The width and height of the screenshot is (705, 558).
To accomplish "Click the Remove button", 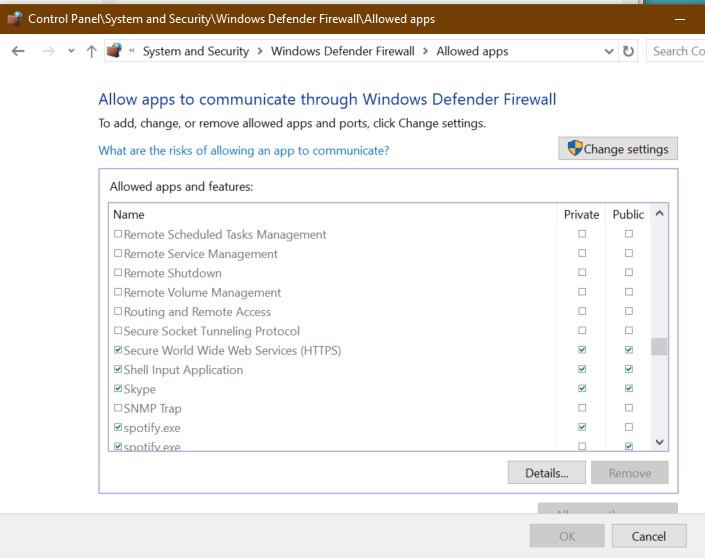I will click(629, 473).
